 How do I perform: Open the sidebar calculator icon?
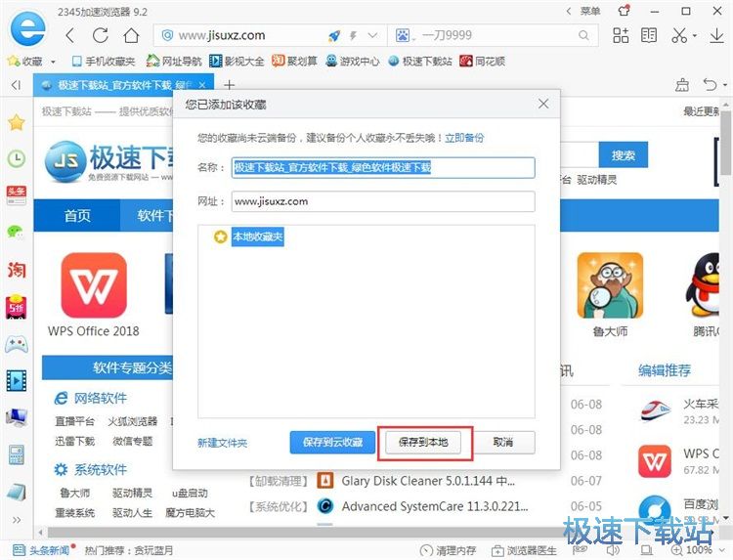(x=17, y=453)
